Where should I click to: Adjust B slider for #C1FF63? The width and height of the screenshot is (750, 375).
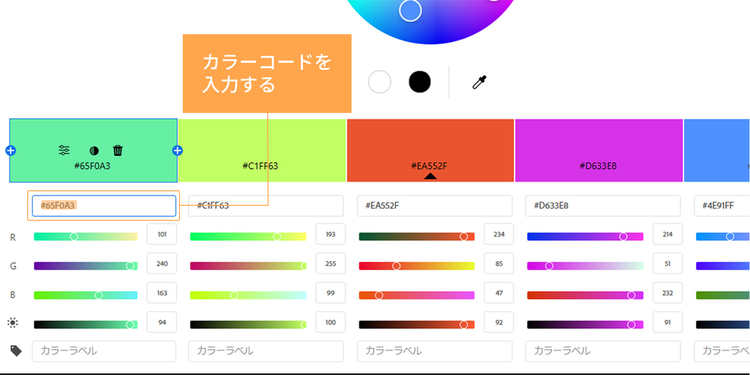(x=248, y=295)
